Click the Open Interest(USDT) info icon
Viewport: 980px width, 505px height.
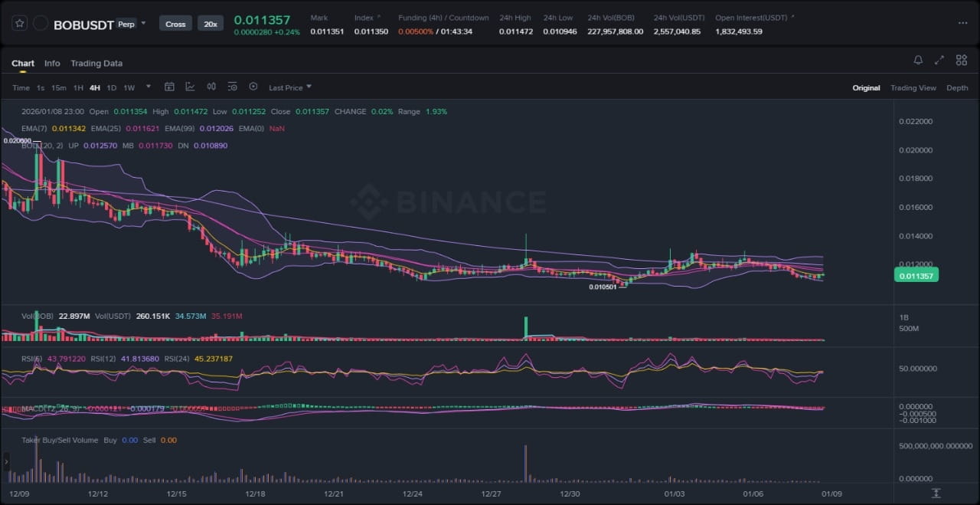[792, 16]
